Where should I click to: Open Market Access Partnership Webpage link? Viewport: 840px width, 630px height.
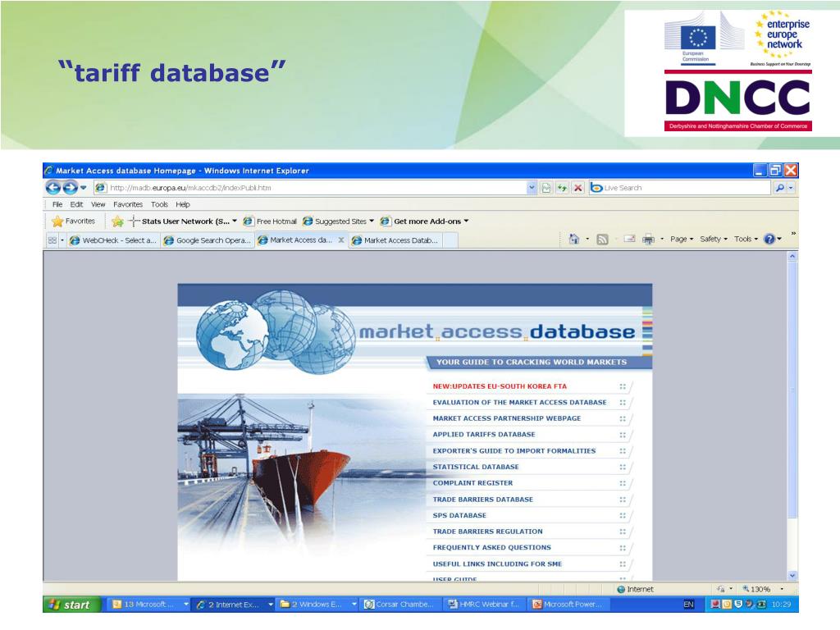click(x=507, y=418)
